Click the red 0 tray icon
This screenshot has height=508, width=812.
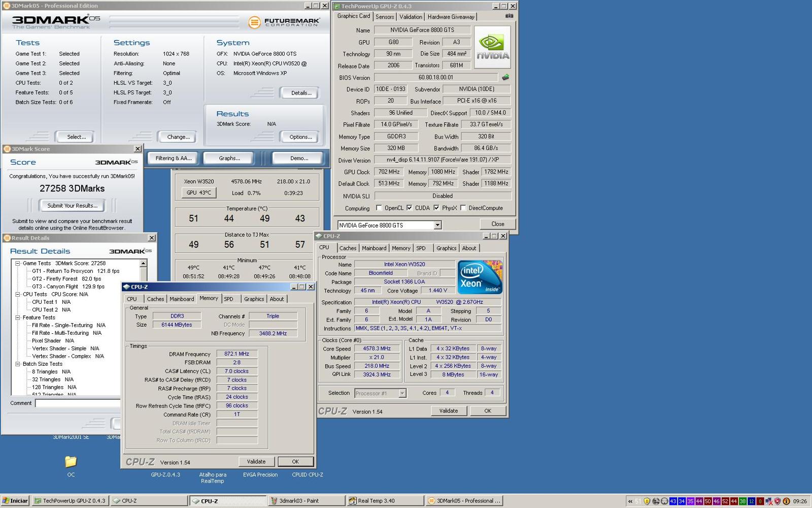[x=760, y=501]
